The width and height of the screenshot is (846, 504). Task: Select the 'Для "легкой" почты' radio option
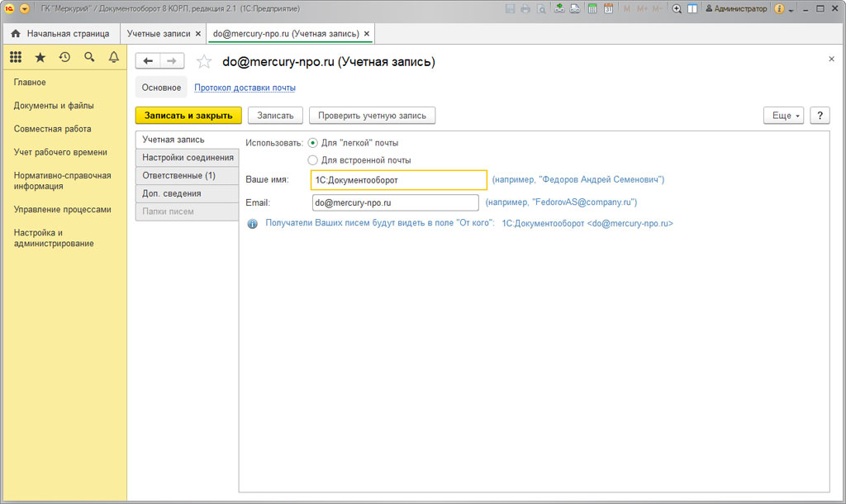point(312,143)
